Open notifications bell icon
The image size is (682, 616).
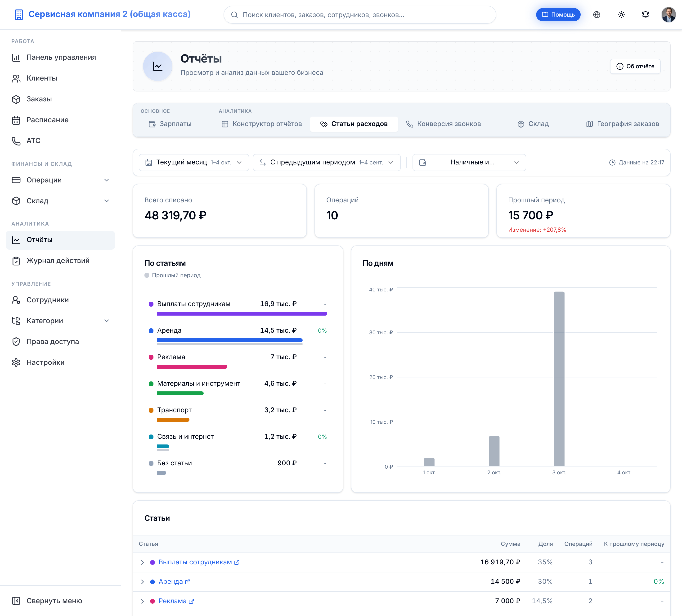coord(645,14)
